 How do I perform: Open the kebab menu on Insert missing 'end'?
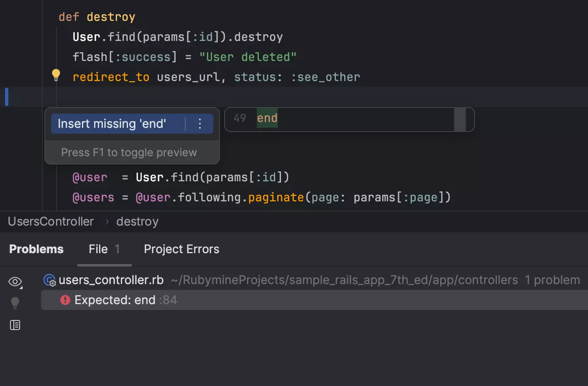pos(199,124)
